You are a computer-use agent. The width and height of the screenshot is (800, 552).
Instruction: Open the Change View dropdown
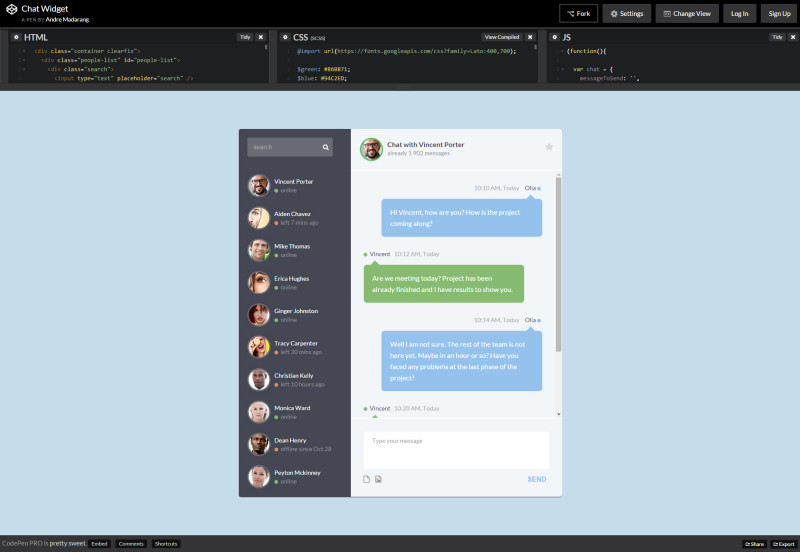coord(686,13)
